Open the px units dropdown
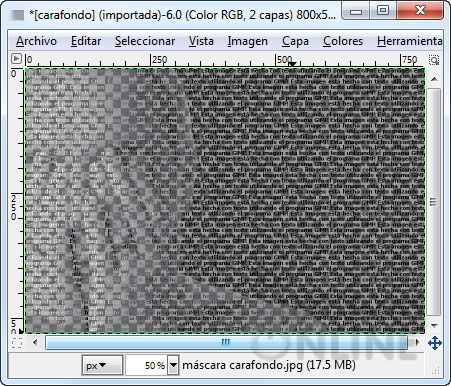Screen dimensions: 451x386 (x=102, y=365)
